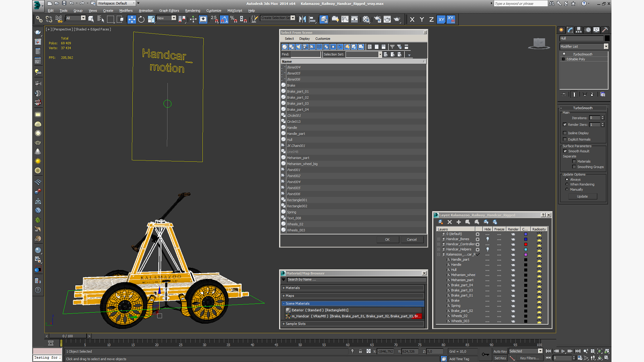Toggle the Percent Snap icon
The height and width of the screenshot is (362, 644).
point(234,19)
